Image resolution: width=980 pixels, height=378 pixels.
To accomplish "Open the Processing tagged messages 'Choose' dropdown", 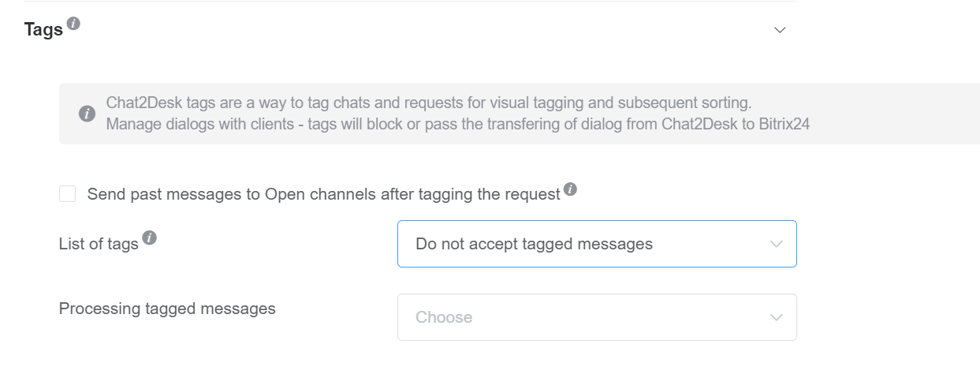I will pos(596,317).
